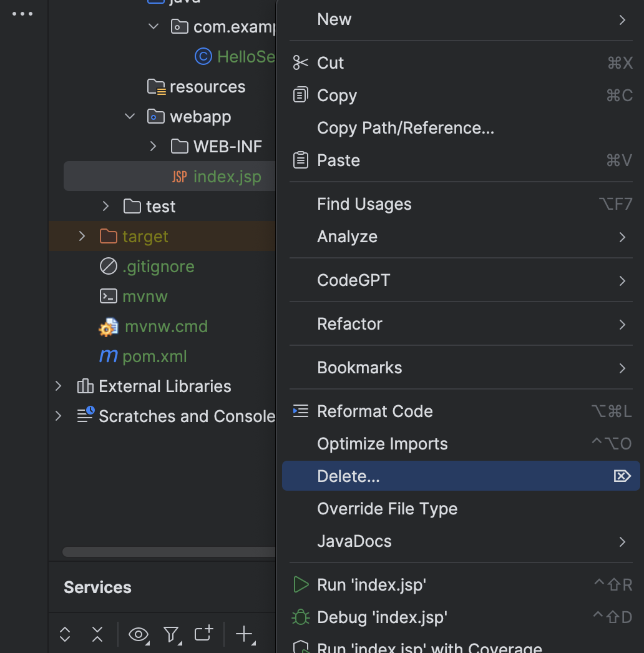The width and height of the screenshot is (644, 653).
Task: Open the eye icon view options
Action: (139, 634)
